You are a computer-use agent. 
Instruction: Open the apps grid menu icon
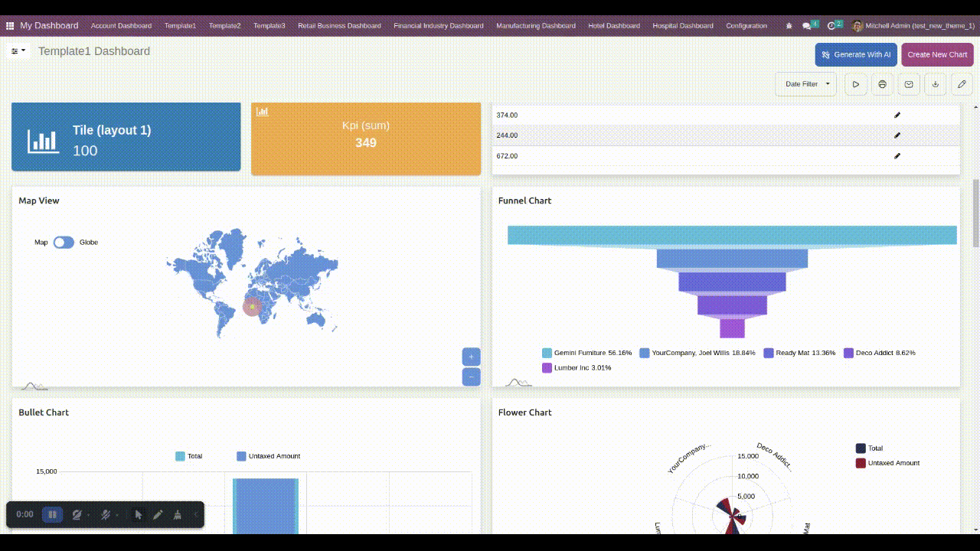[x=10, y=26]
